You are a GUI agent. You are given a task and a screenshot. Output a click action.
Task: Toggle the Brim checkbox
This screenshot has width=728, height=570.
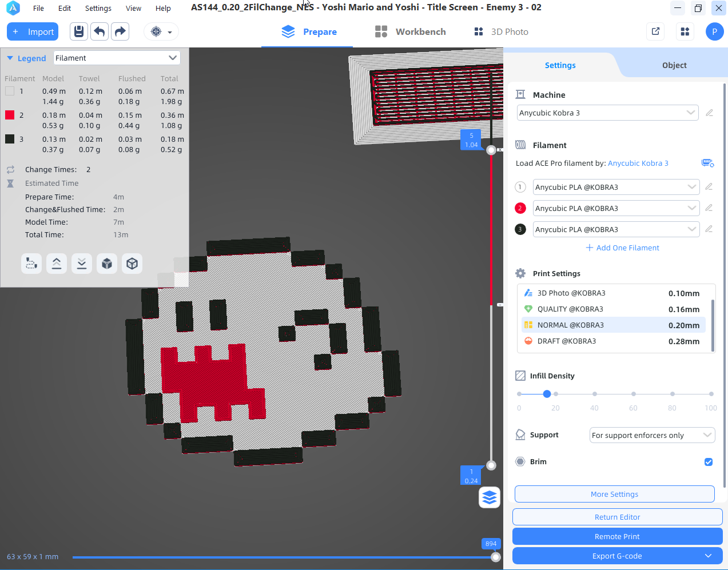pos(709,462)
